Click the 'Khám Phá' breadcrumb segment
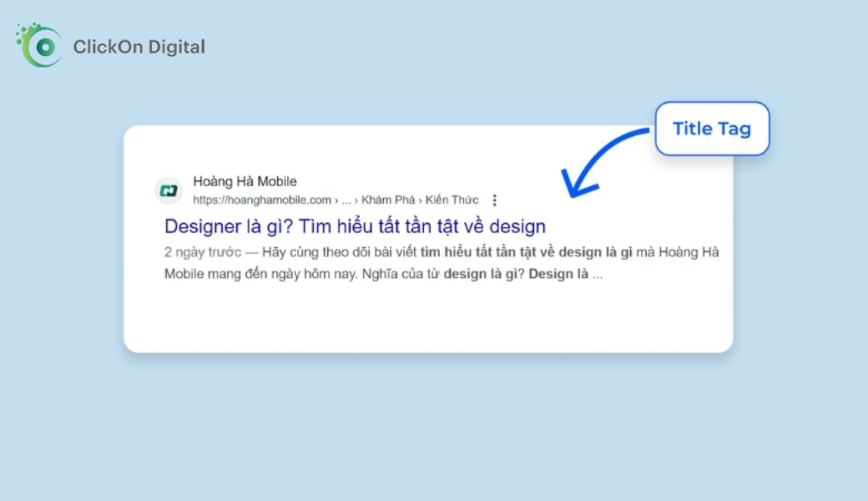The height and width of the screenshot is (501, 868). (388, 200)
